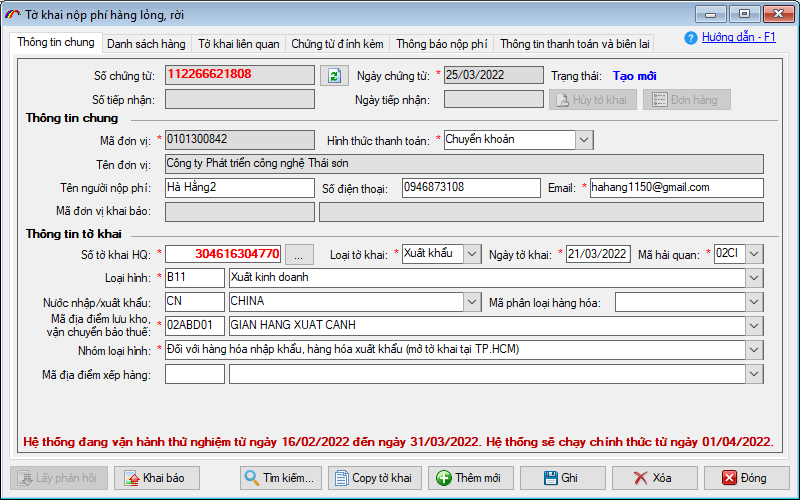This screenshot has width=800, height=500.
Task: Expand the Nhóm loại hình dropdown
Action: point(755,350)
